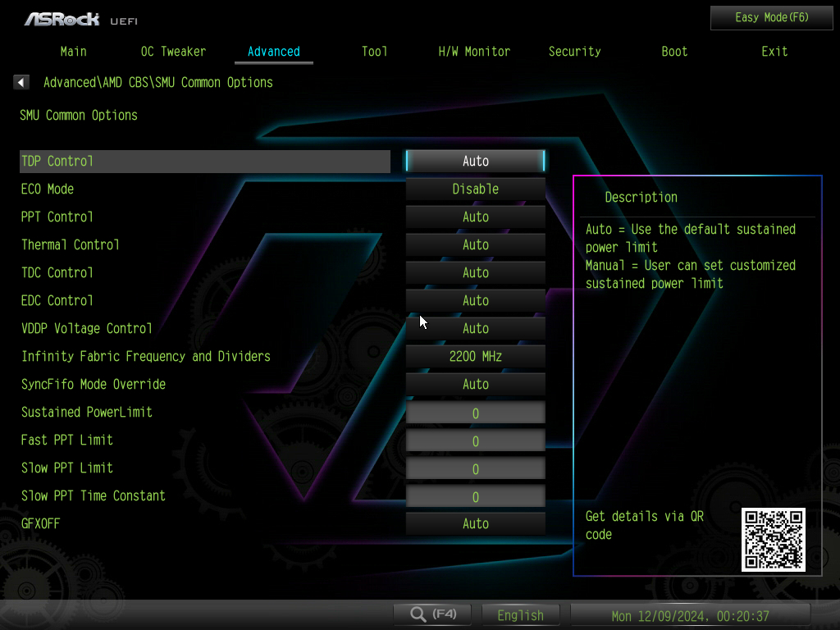840x630 pixels.
Task: Go back using the left arrow icon
Action: pyautogui.click(x=21, y=82)
